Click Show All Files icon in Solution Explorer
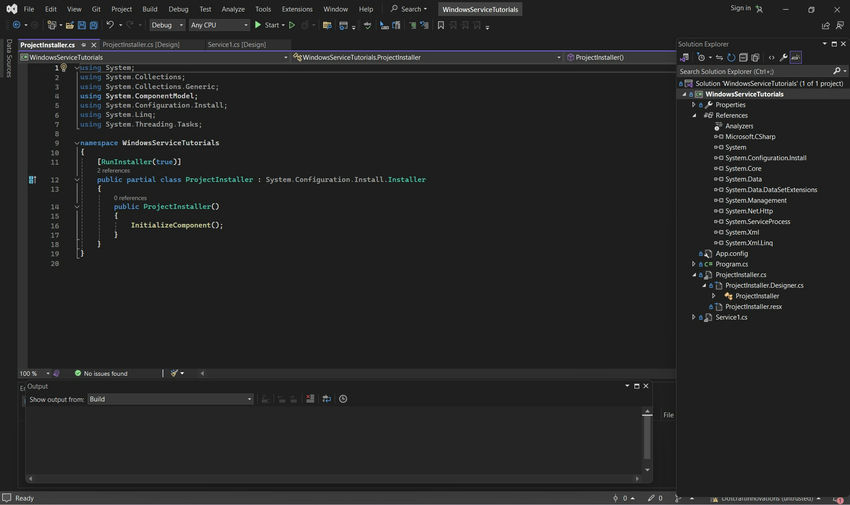Screen dimensions: 850x505 pos(755,57)
